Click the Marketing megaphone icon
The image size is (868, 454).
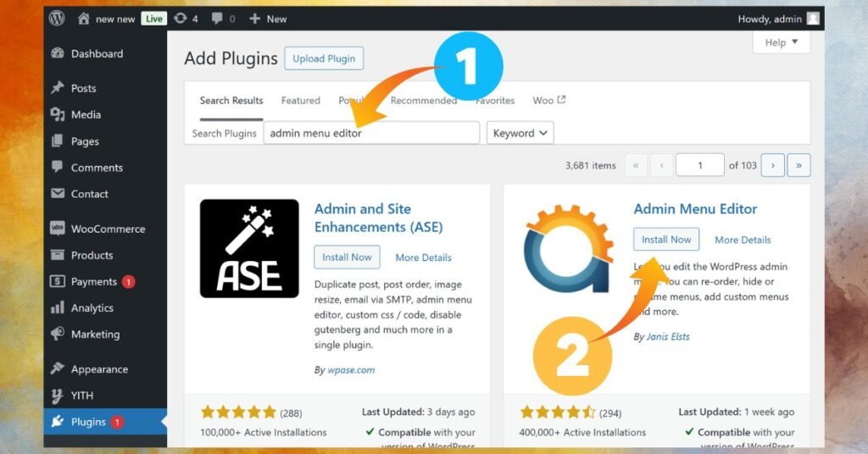(58, 334)
